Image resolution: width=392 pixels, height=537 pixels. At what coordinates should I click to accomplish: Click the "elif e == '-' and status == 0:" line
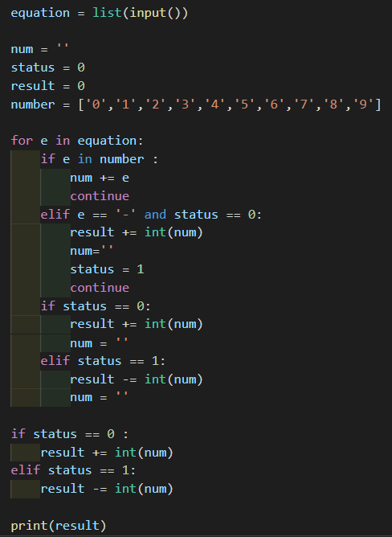[151, 215]
